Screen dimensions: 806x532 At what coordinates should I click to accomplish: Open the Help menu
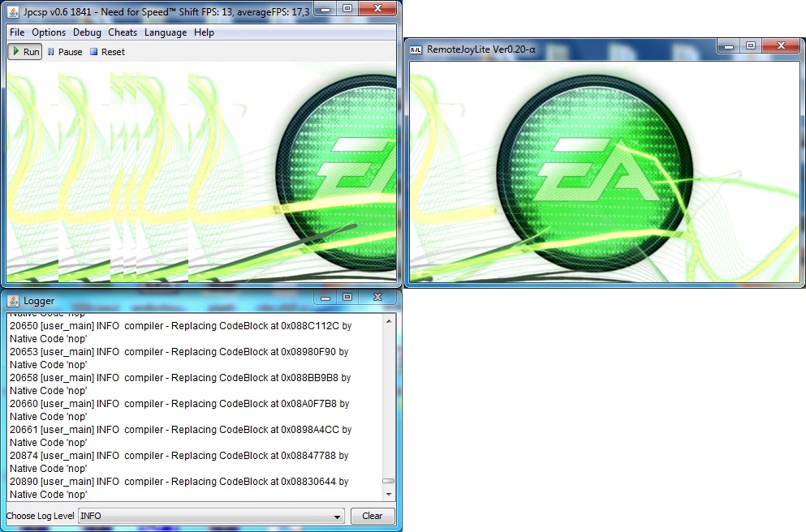point(204,32)
